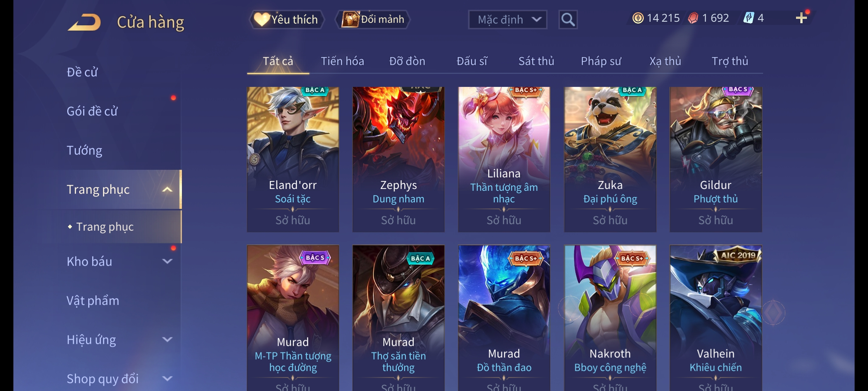Open the search magnifier icon
The width and height of the screenshot is (868, 391).
568,20
